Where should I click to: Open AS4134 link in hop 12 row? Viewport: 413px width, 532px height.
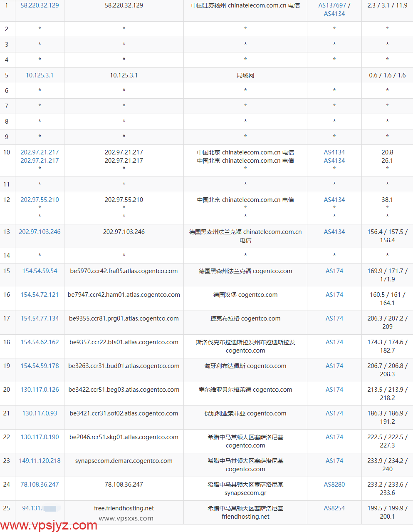click(x=334, y=200)
